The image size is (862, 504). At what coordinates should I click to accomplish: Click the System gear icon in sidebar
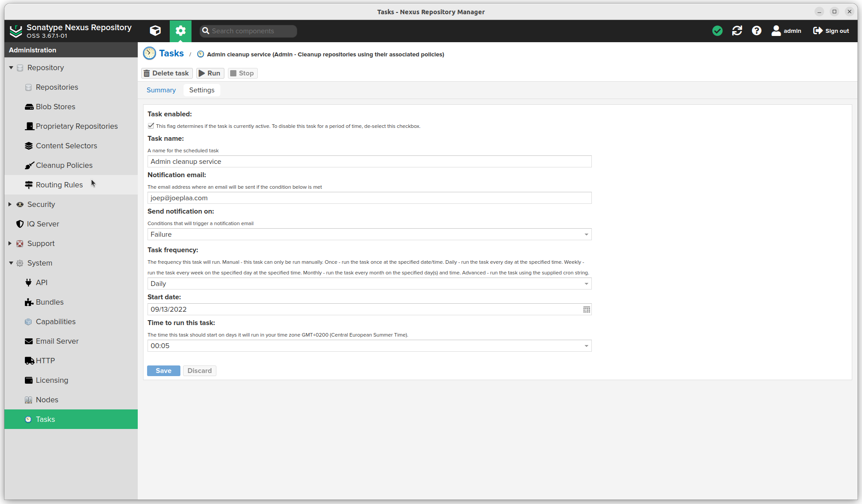point(20,263)
